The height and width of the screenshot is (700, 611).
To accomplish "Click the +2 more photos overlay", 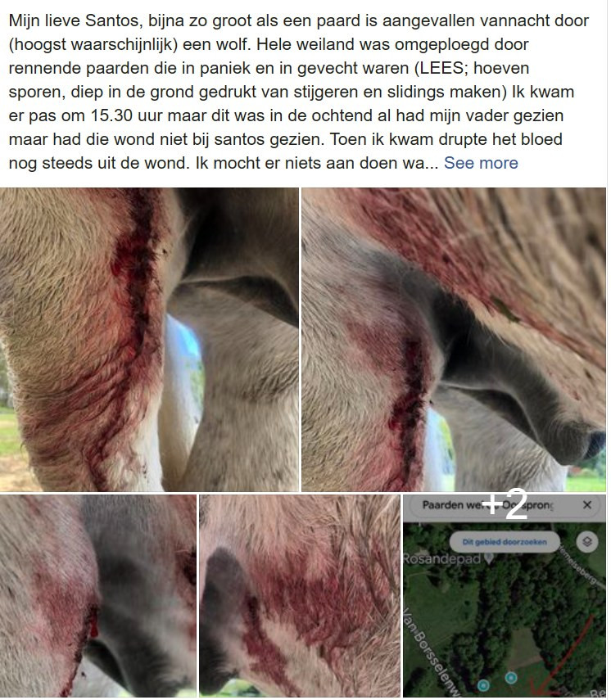I will click(x=505, y=504).
